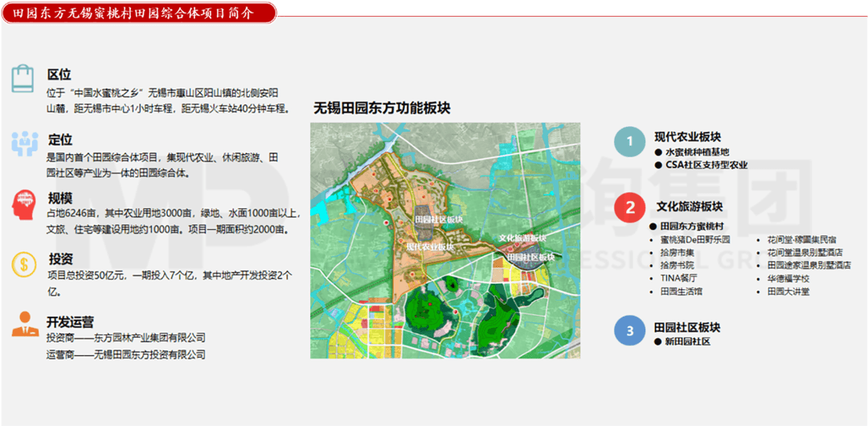Click the 新田园社区 bullet
The height and width of the screenshot is (426, 868).
point(682,342)
